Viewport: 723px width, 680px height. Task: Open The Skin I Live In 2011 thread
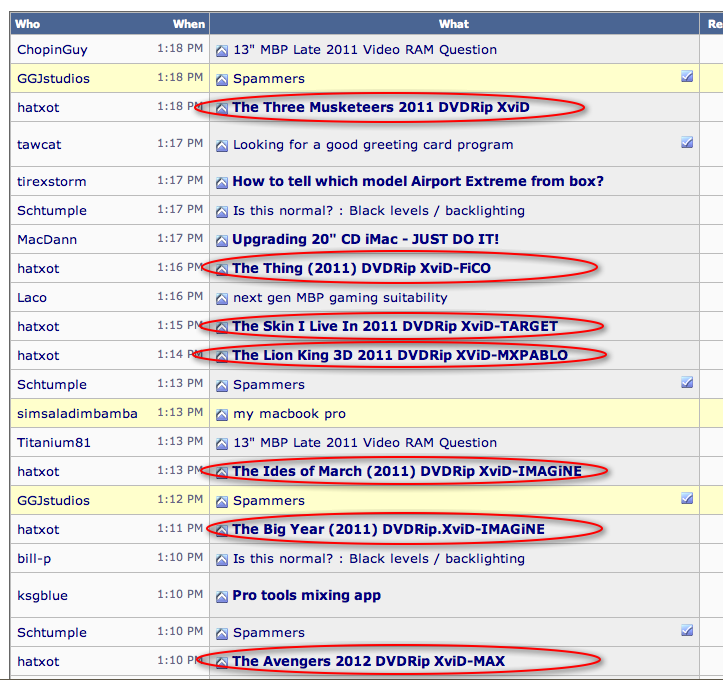pos(395,326)
